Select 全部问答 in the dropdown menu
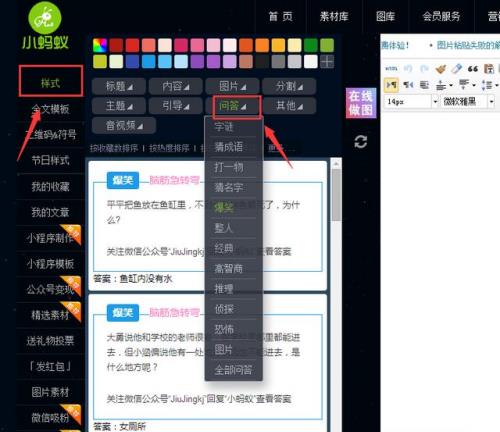500x432 pixels. click(233, 370)
